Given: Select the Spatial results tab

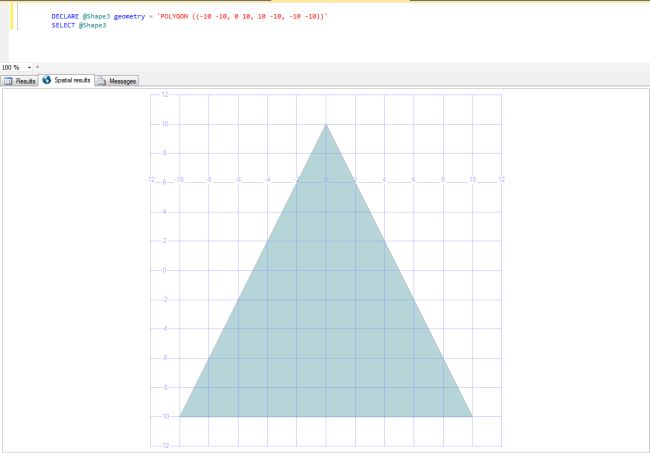Looking at the screenshot, I should [66, 80].
